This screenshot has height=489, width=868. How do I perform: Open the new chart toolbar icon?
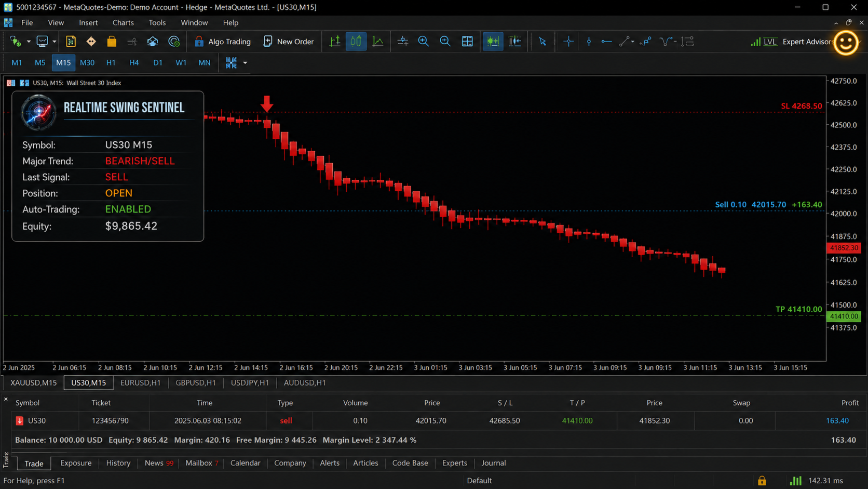(16, 42)
